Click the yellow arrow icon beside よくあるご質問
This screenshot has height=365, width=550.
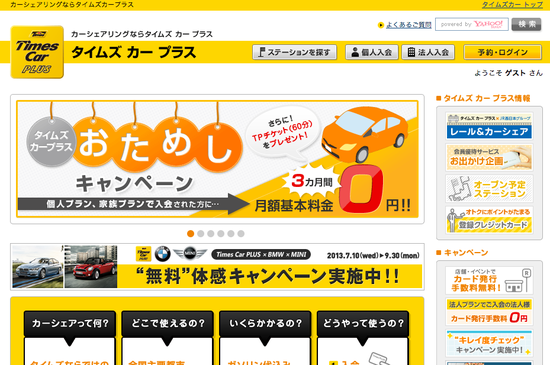pyautogui.click(x=381, y=25)
